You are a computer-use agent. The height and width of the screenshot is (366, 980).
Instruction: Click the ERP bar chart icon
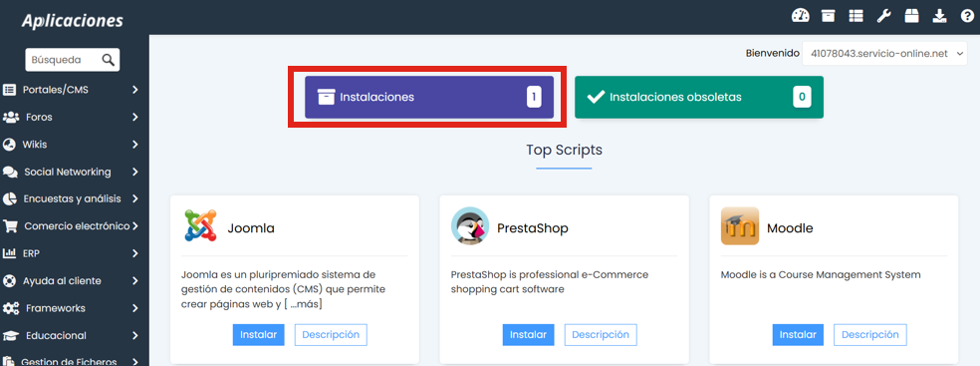(9, 253)
